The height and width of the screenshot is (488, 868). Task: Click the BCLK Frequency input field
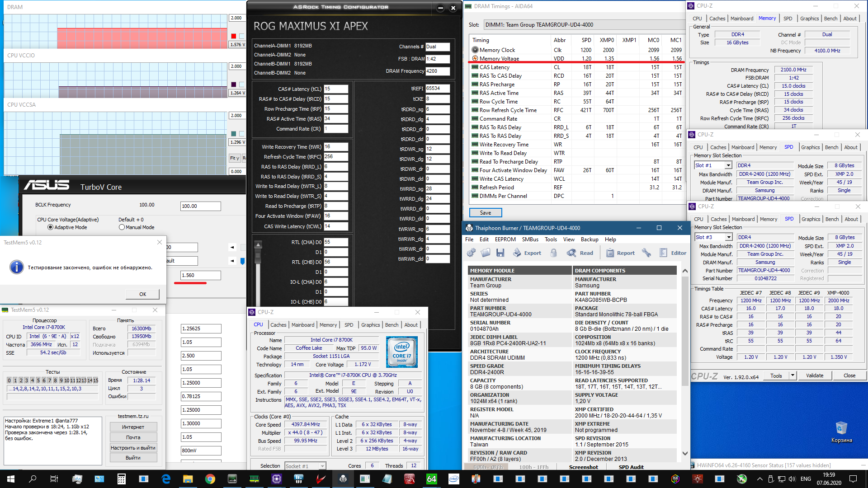(200, 206)
